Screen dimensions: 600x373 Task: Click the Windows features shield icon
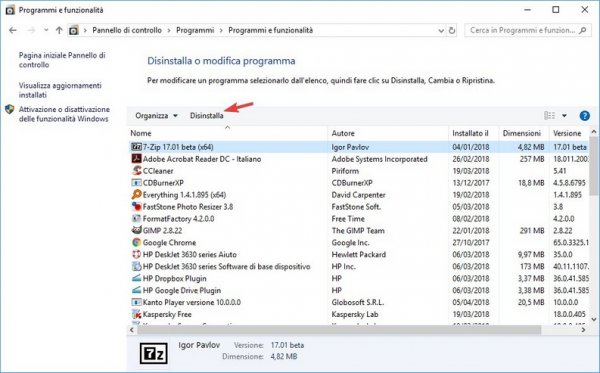click(x=10, y=109)
